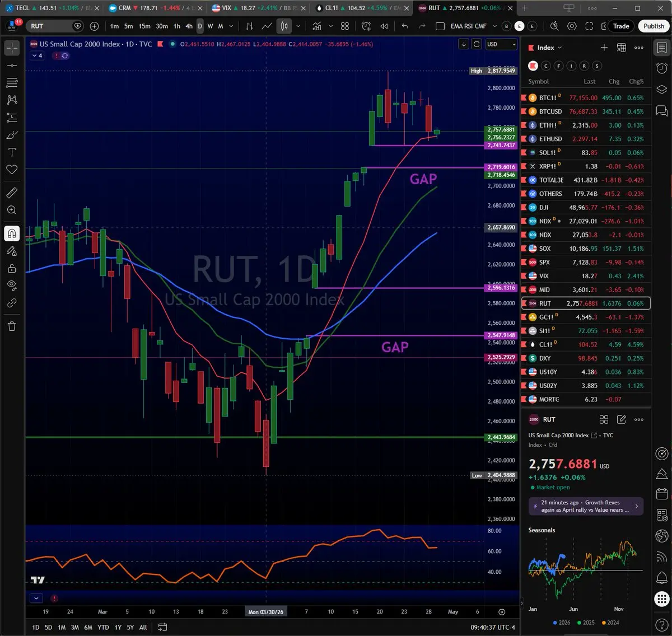Click the compare or add symbol plus button
Image resolution: width=672 pixels, height=636 pixels.
click(x=94, y=26)
